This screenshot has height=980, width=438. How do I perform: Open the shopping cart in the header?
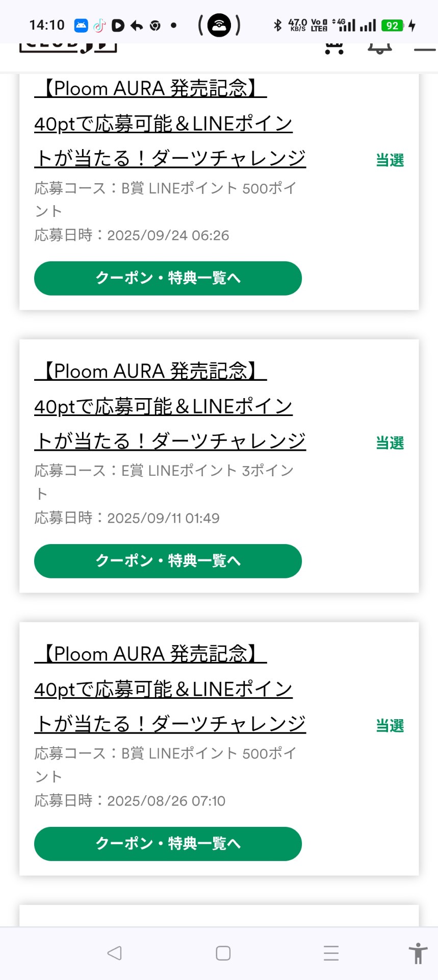[x=334, y=48]
